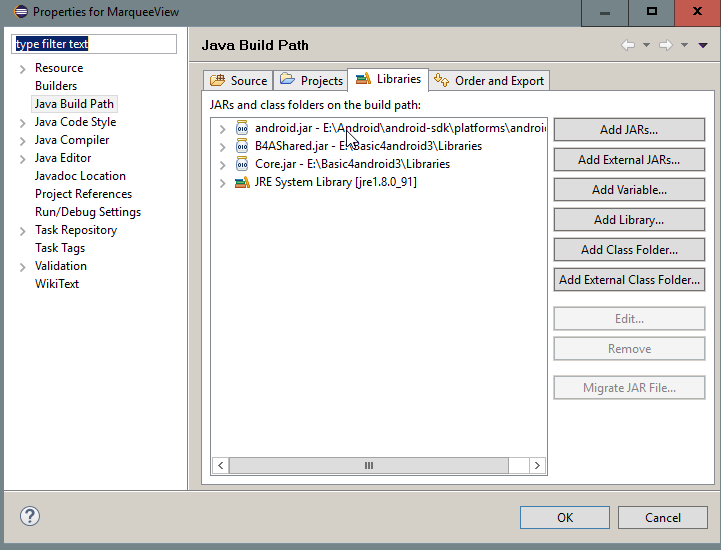This screenshot has width=721, height=550.
Task: Click the back navigation arrow icon
Action: point(628,45)
